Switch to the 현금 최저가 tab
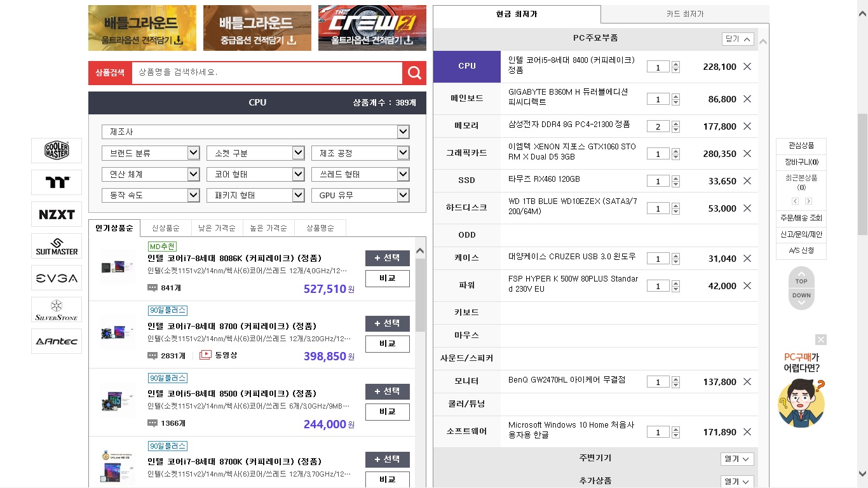 pyautogui.click(x=517, y=14)
